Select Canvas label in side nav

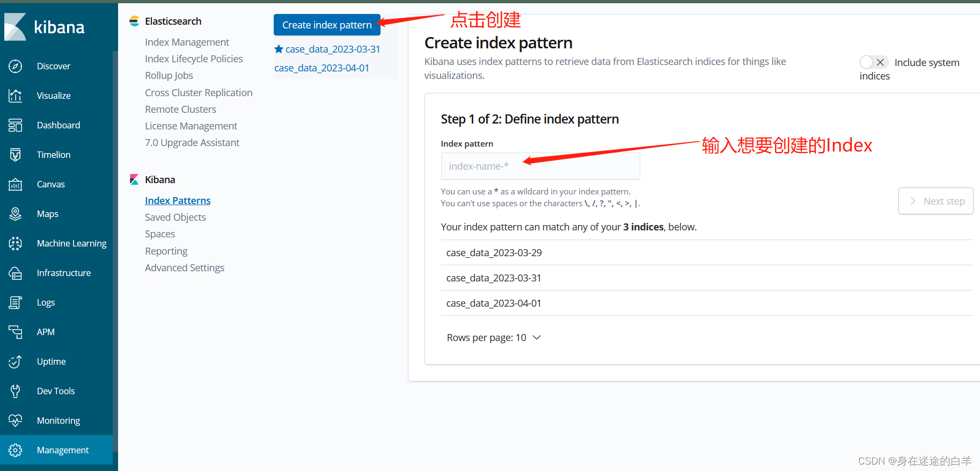pos(51,184)
